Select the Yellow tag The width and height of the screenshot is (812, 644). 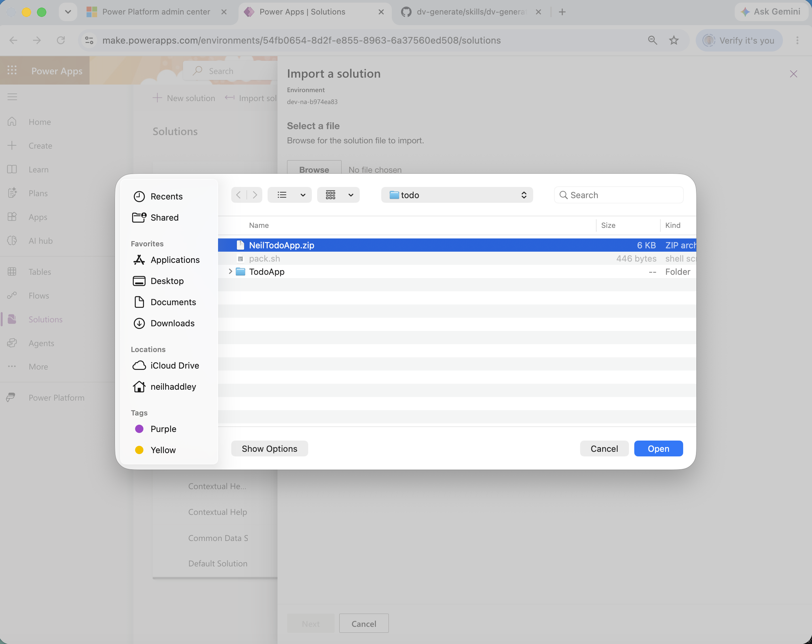click(155, 450)
